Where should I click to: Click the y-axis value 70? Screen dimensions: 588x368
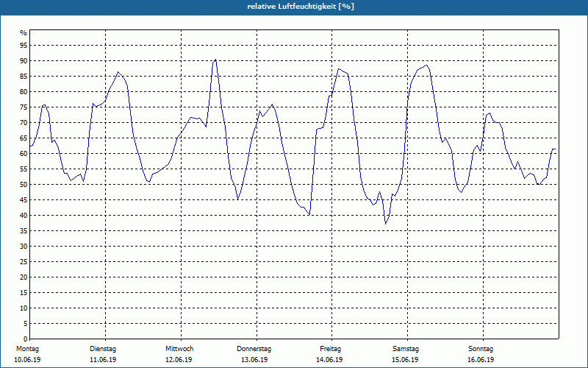click(x=24, y=122)
